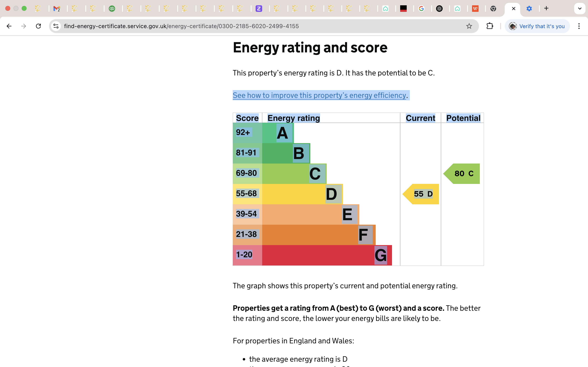Viewport: 588px width, 367px height.
Task: Click the red G rating bar
Action: pyautogui.click(x=326, y=255)
